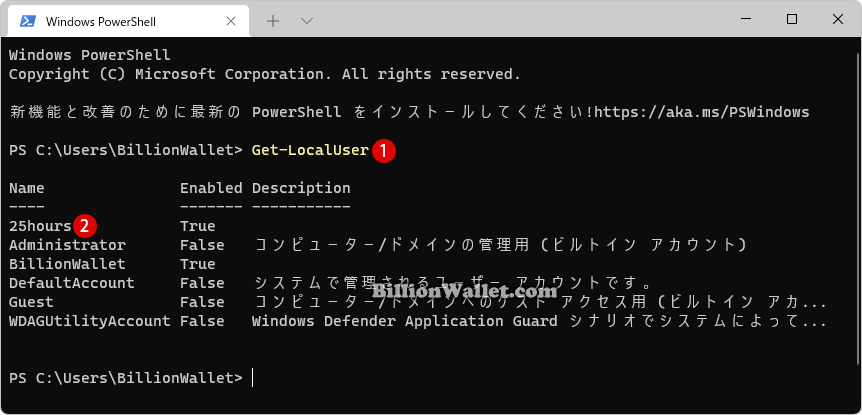The width and height of the screenshot is (862, 415).
Task: Expand the new tab profile dropdown
Action: tap(307, 21)
